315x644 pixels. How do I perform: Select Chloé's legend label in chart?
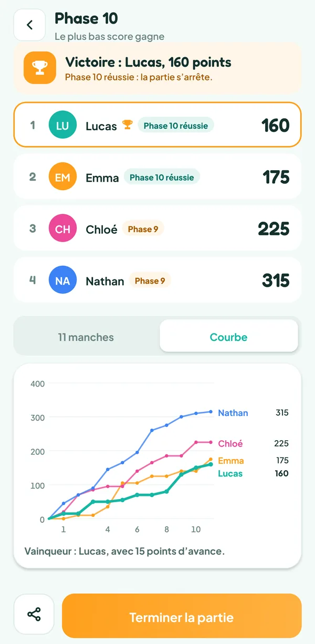[230, 443]
